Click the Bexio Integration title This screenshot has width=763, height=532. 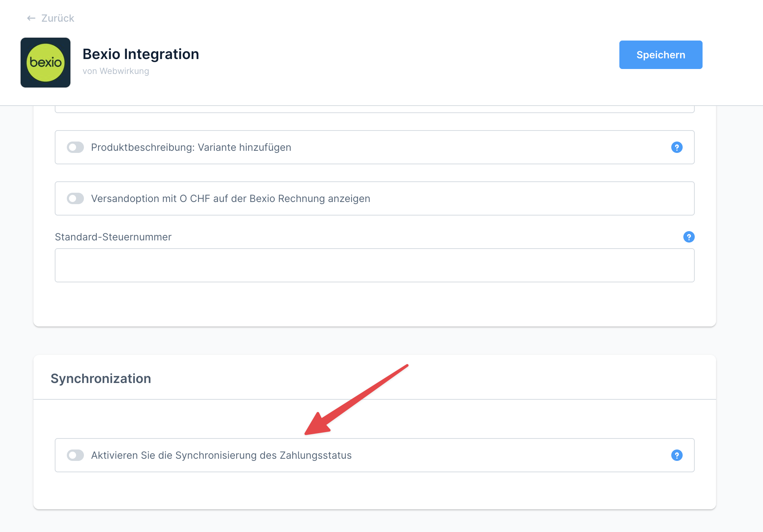[141, 54]
